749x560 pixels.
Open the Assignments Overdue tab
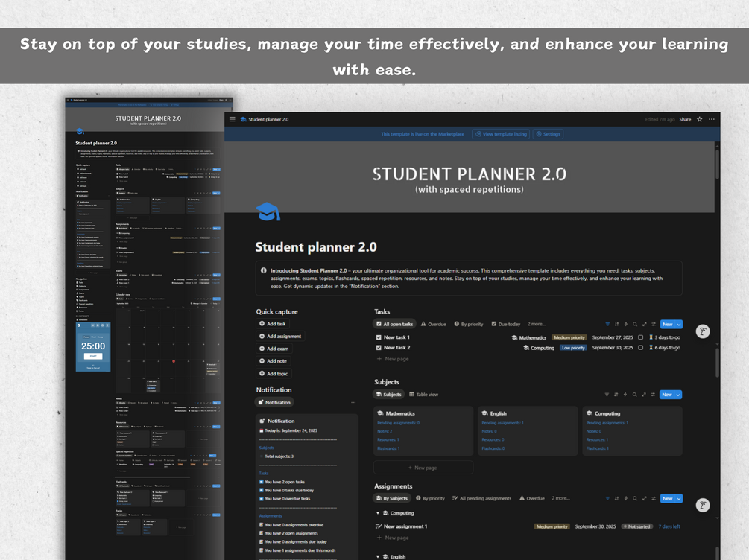click(x=532, y=498)
